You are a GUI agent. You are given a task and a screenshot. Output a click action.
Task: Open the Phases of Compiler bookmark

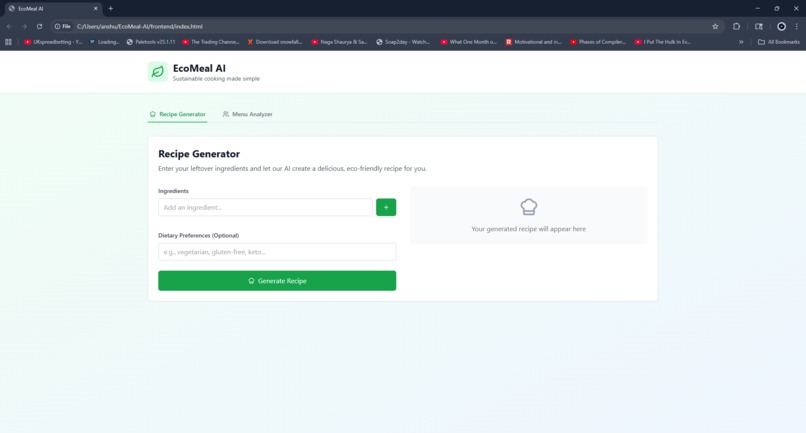pos(598,42)
